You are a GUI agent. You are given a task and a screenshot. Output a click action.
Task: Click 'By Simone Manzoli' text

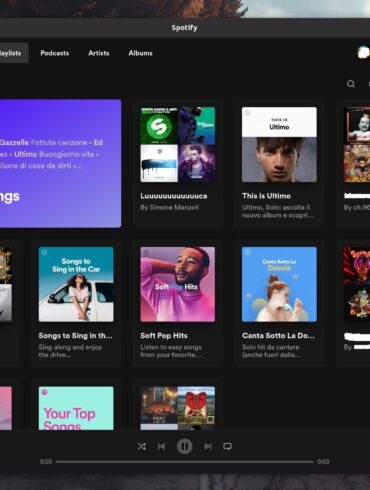point(169,207)
